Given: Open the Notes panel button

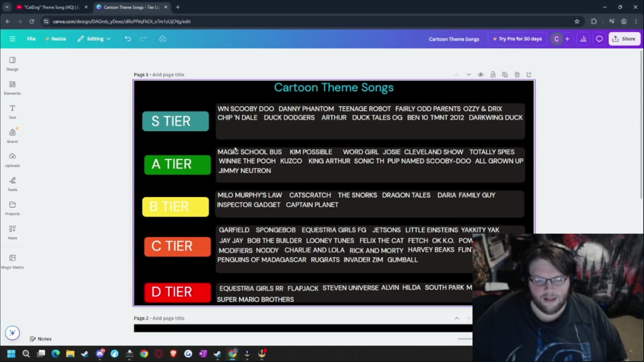Looking at the screenshot, I should coord(40,339).
